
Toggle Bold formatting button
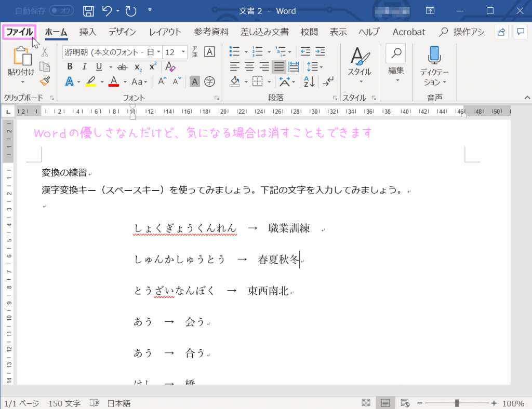pyautogui.click(x=70, y=67)
